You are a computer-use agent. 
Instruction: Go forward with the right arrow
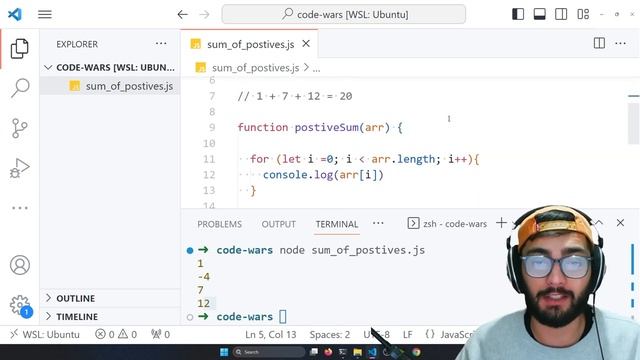pos(204,15)
